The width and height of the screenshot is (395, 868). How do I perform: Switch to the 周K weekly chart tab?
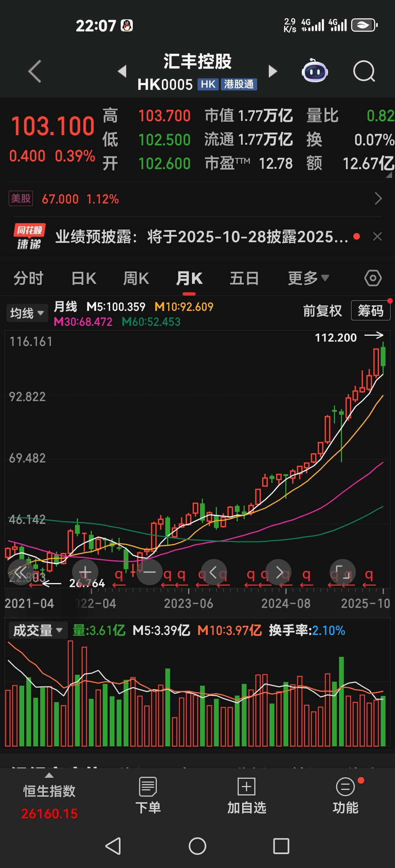pos(136,278)
